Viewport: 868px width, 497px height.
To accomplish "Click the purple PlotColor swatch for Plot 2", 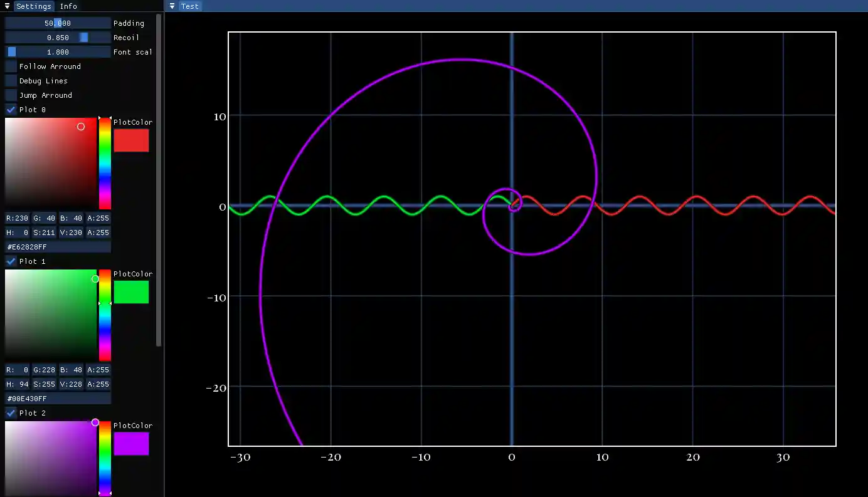I will [132, 443].
